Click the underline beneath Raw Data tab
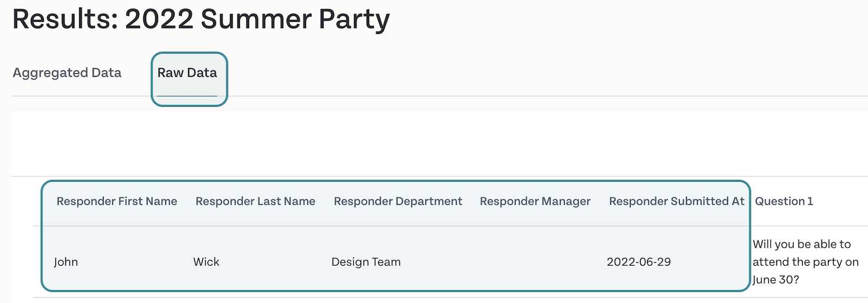 click(187, 96)
